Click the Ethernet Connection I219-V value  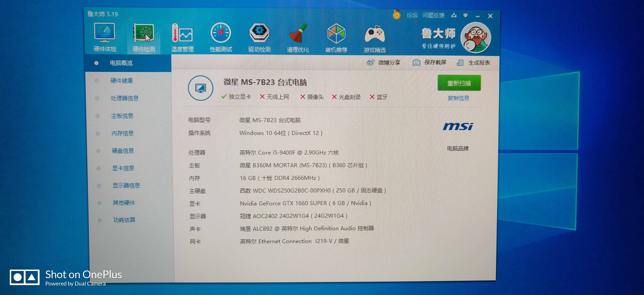tap(294, 241)
